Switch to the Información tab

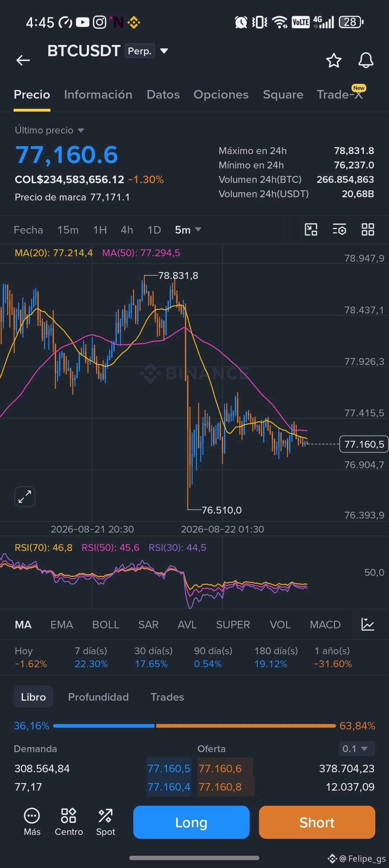pyautogui.click(x=98, y=95)
